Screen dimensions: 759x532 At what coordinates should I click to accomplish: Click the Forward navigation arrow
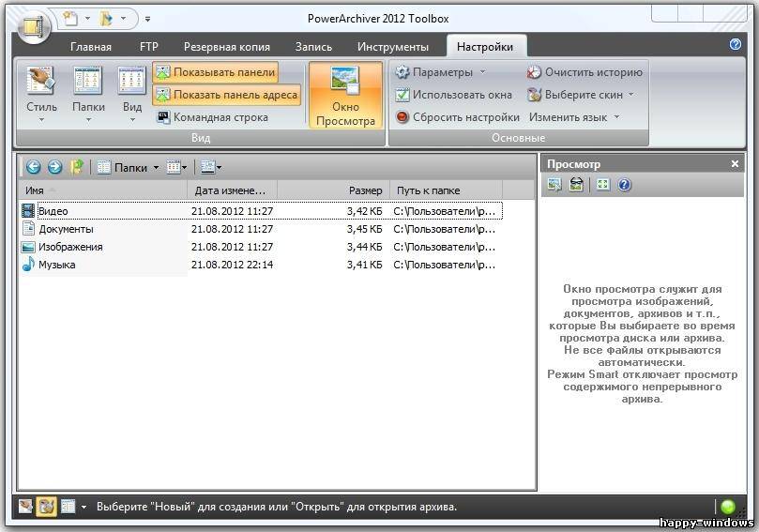coord(54,168)
